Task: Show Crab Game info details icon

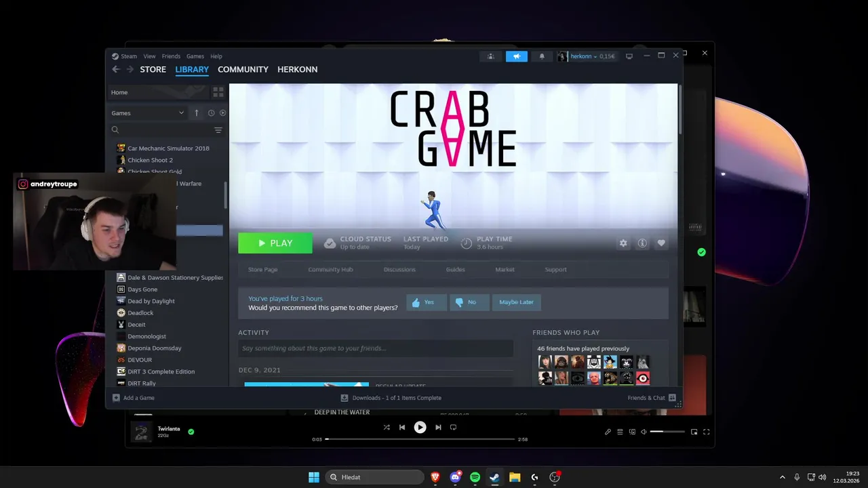Action: coord(642,243)
